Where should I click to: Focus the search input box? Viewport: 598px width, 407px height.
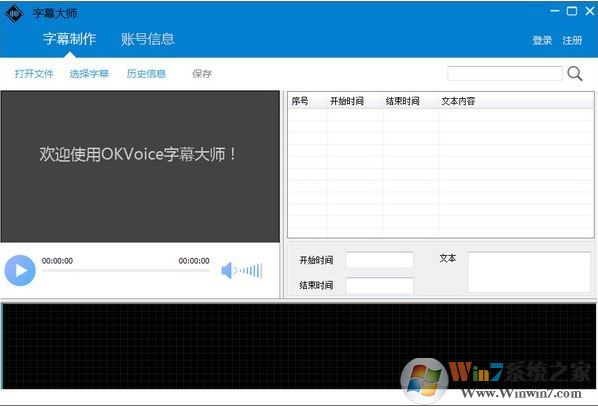505,73
